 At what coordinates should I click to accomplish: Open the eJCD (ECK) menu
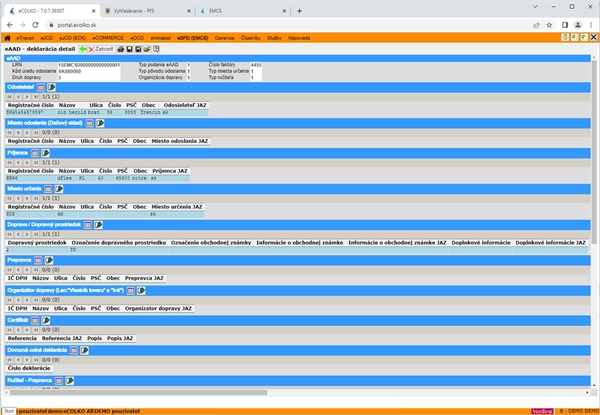pos(72,38)
